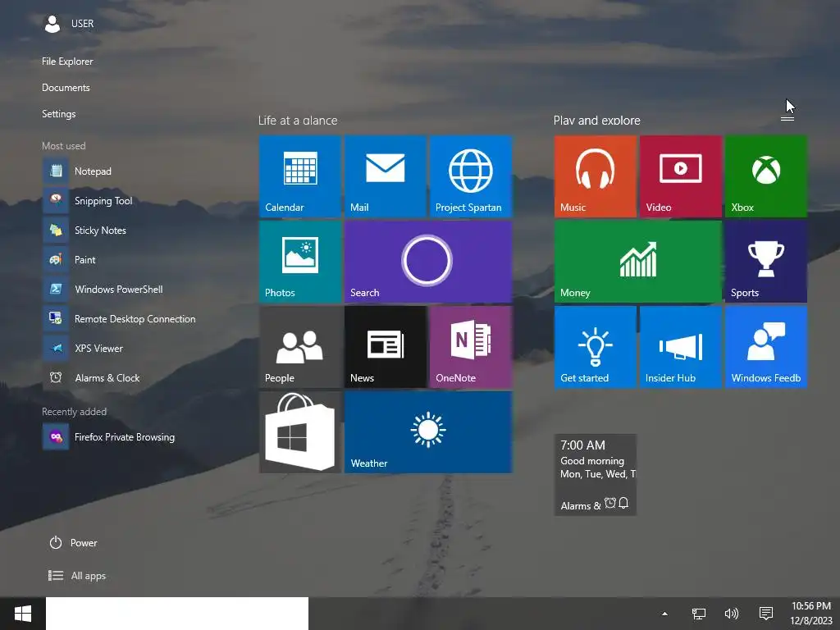This screenshot has height=630, width=840.
Task: Open Settings from the Start menu
Action: pos(59,114)
